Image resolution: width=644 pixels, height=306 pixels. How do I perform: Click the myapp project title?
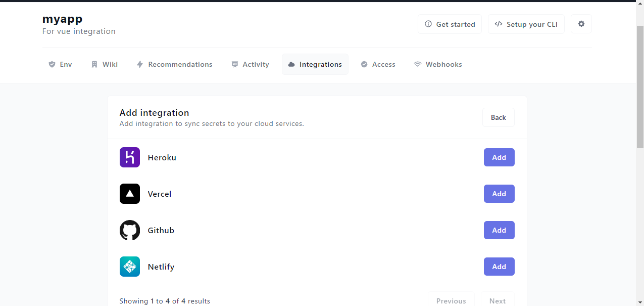62,19
